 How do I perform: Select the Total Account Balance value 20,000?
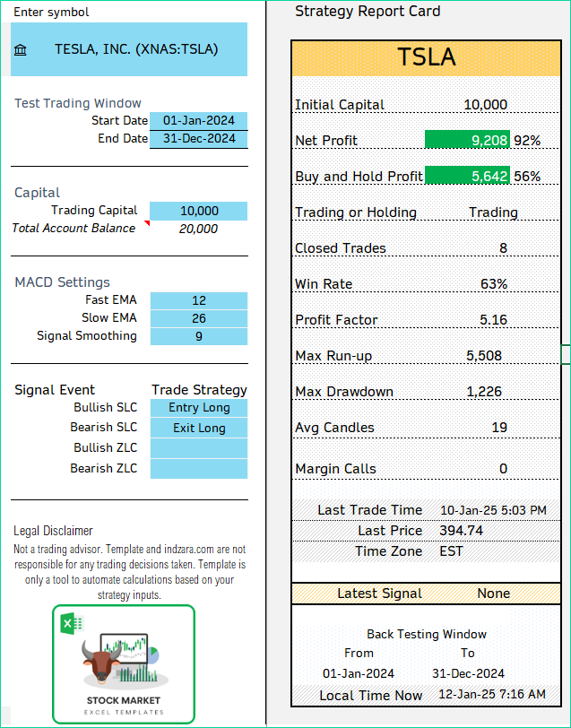[x=198, y=229]
